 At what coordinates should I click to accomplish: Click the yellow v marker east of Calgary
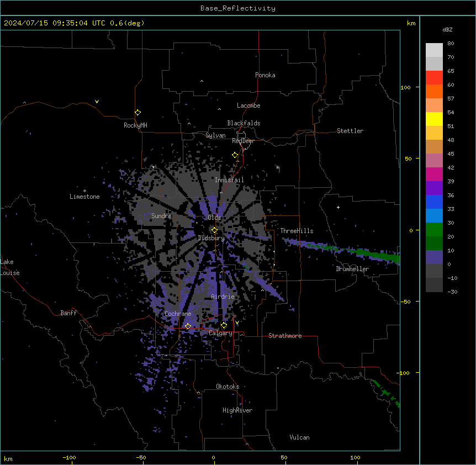(x=237, y=323)
